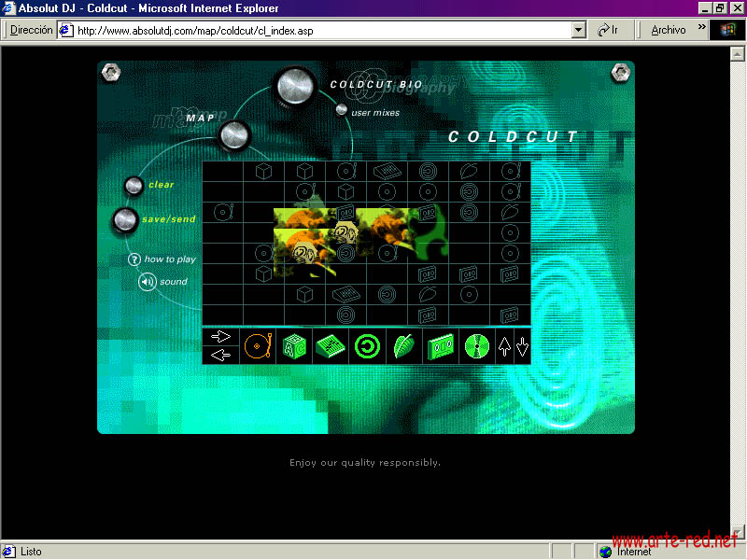Go to the MAP knob

pyautogui.click(x=234, y=135)
